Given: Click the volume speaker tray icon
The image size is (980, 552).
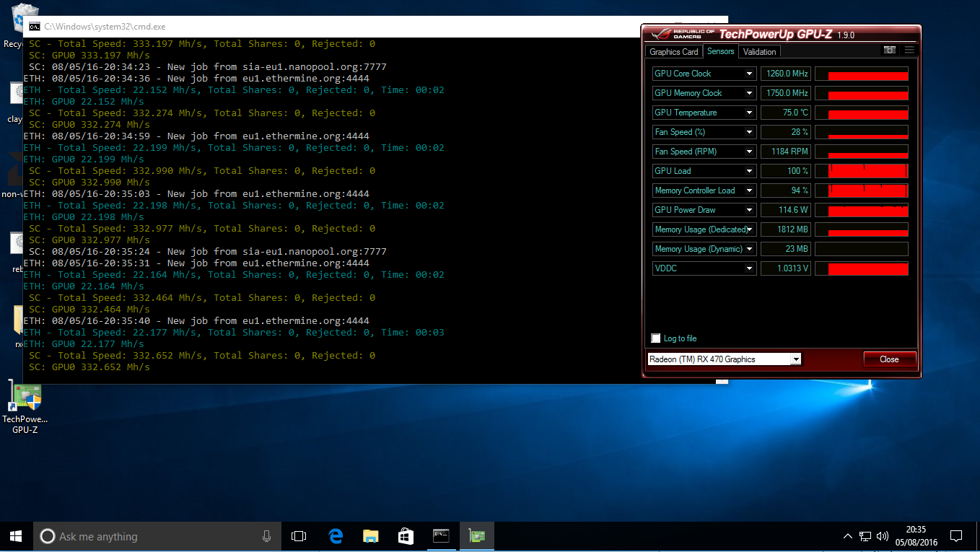Looking at the screenshot, I should tap(882, 536).
